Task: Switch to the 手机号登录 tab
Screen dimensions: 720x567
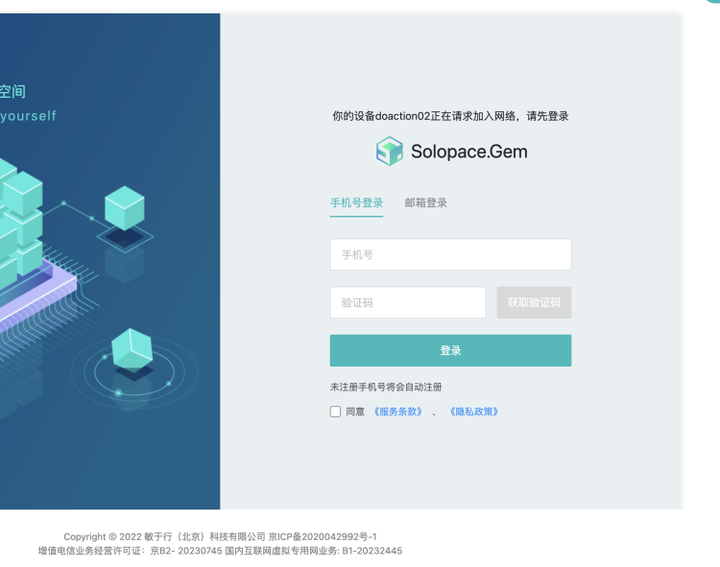Action: click(356, 203)
